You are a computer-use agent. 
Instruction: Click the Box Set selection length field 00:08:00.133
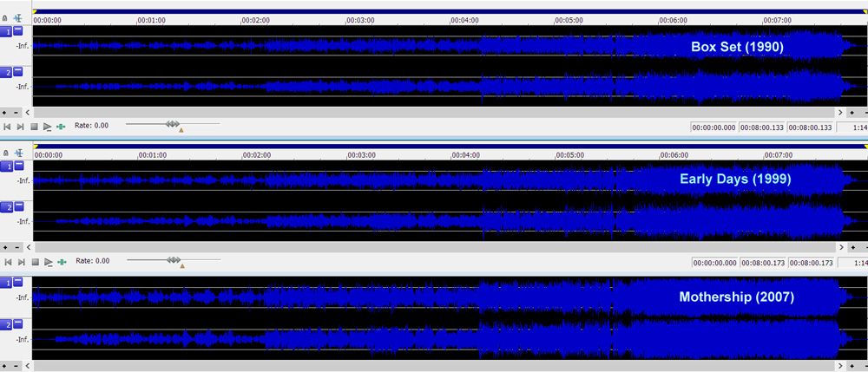[811, 127]
